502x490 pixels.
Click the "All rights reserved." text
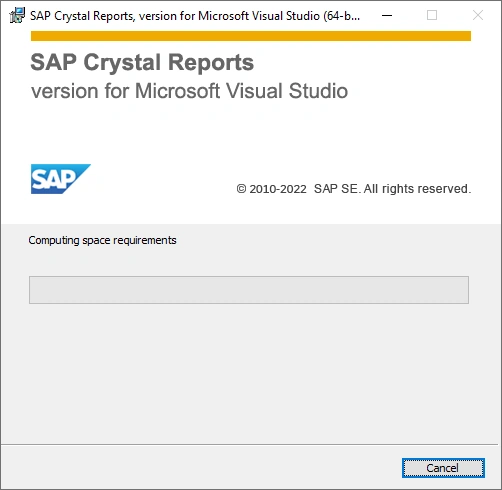point(417,189)
